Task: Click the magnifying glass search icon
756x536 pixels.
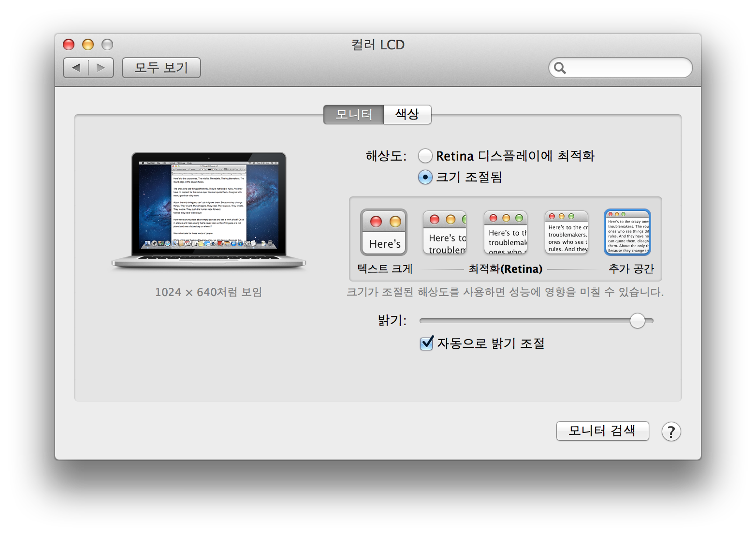Action: click(x=560, y=68)
